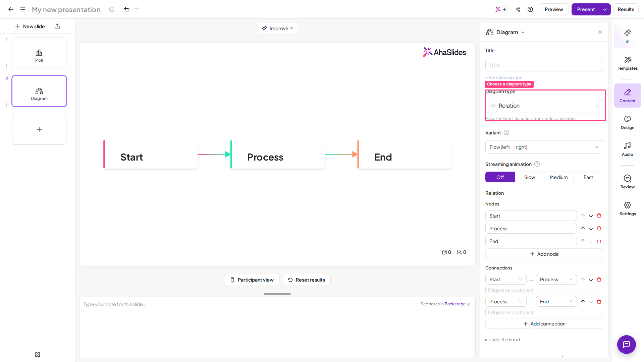Undo the last action

(x=127, y=9)
